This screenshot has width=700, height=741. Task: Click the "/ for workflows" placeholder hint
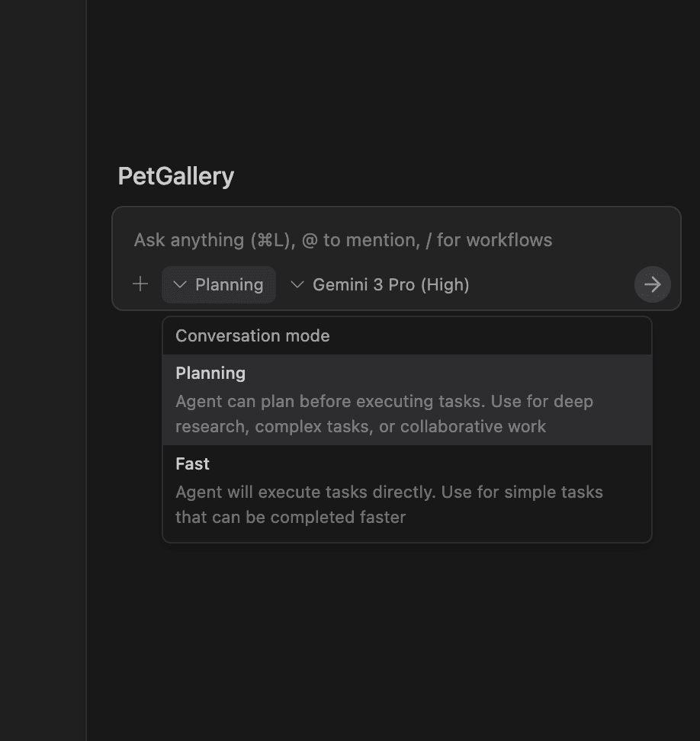(x=489, y=240)
